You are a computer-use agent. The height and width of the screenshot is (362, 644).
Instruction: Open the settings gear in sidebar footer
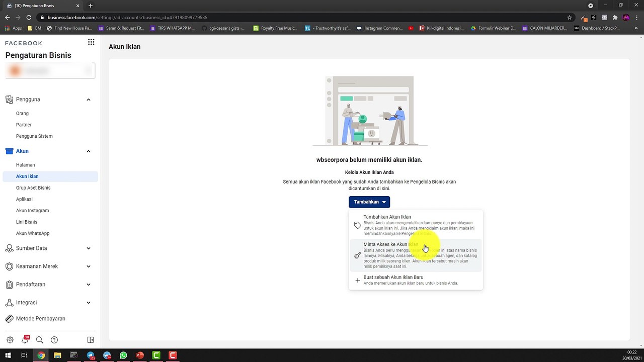[10, 340]
